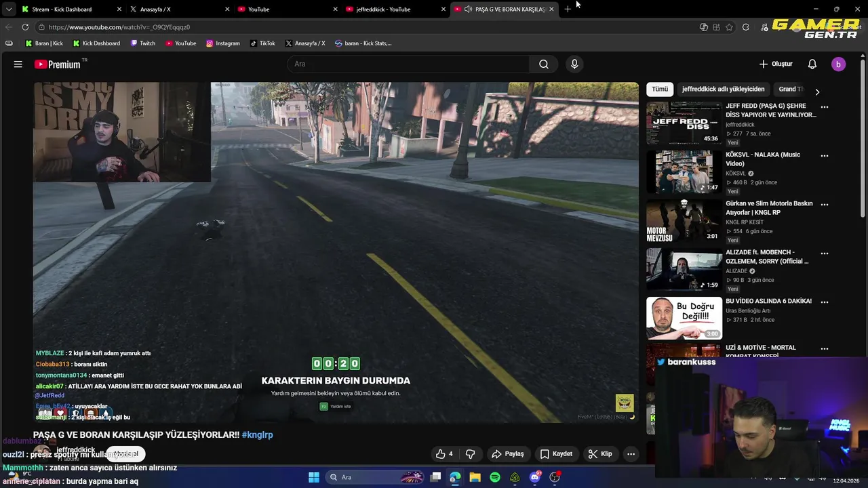Click the browser back arrow
Screen dimensions: 868x488
coord(9,27)
